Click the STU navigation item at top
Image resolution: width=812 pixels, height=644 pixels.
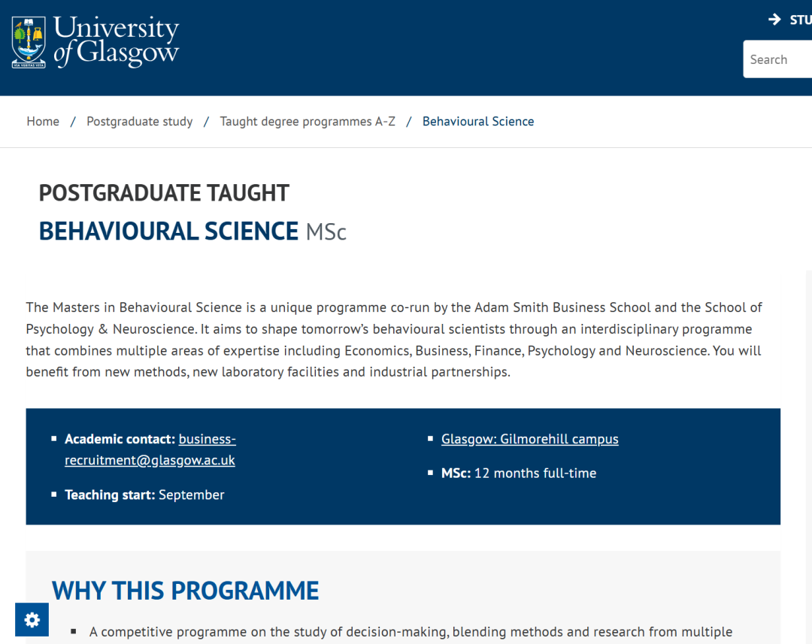pos(800,20)
